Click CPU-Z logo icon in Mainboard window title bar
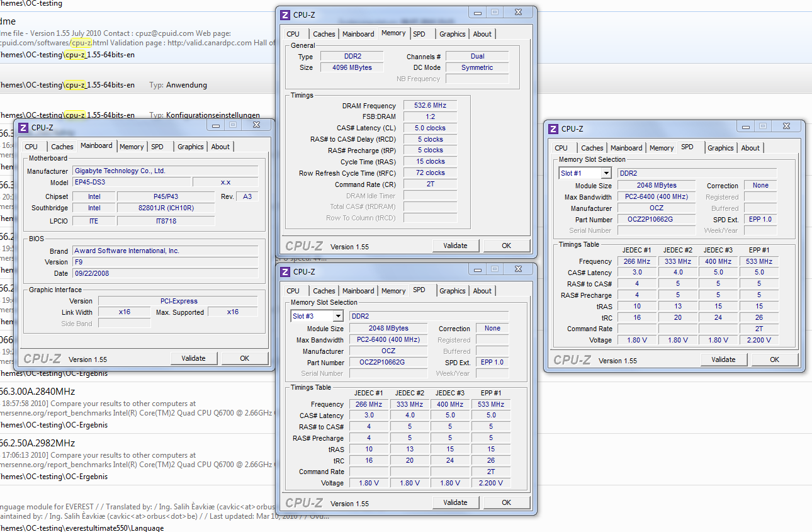Screen dimensions: 812x532 23,128
